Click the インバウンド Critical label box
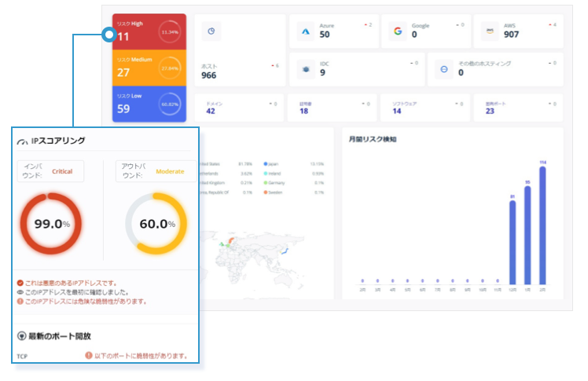The height and width of the screenshot is (381, 588). [x=50, y=171]
